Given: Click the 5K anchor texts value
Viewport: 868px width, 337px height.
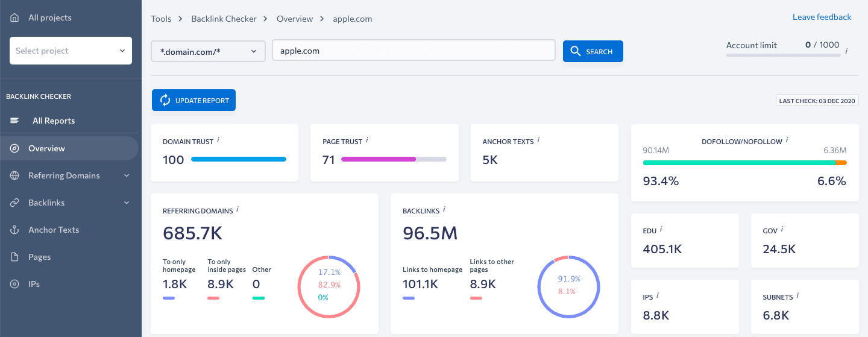Looking at the screenshot, I should pos(490,160).
